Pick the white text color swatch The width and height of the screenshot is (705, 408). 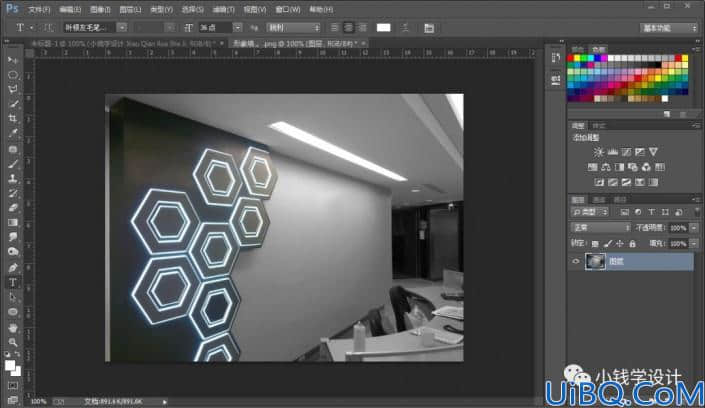[383, 28]
